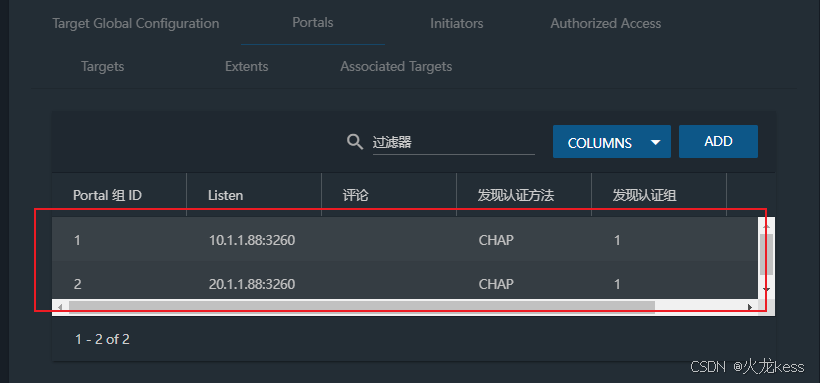820x383 pixels.
Task: Click auth group 1 in 20.1.1.88 row
Action: pos(617,284)
